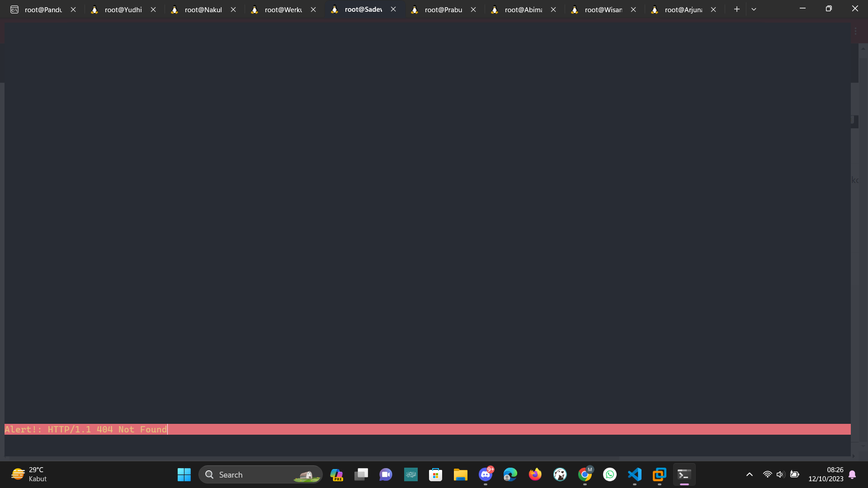Open File Explorer from the taskbar
Screen dimensions: 868x488
[460, 474]
